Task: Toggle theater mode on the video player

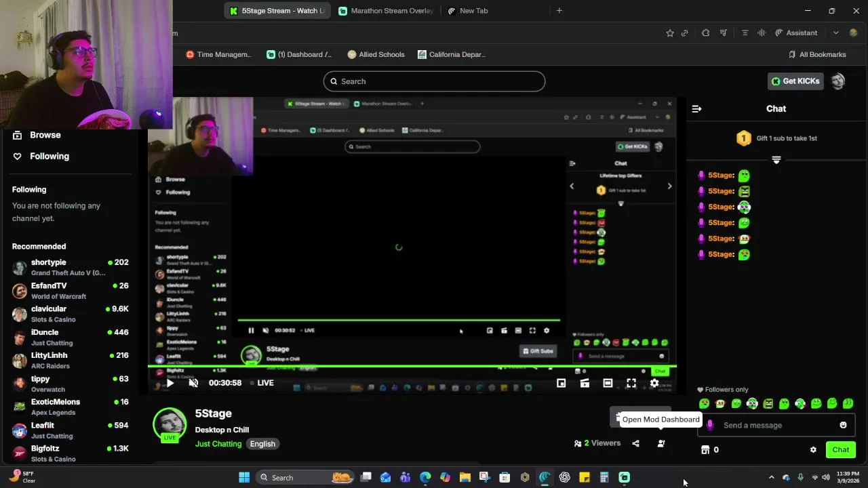Action: click(608, 383)
